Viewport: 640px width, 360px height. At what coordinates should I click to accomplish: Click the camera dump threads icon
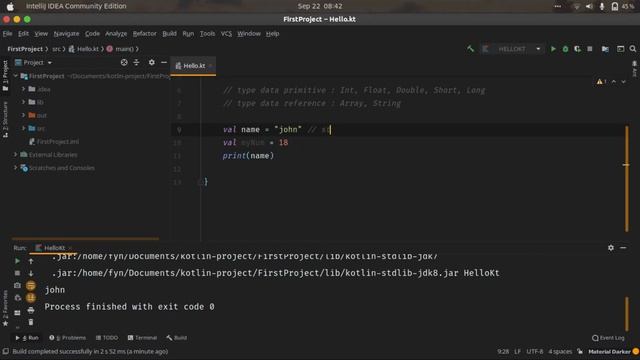(17, 285)
